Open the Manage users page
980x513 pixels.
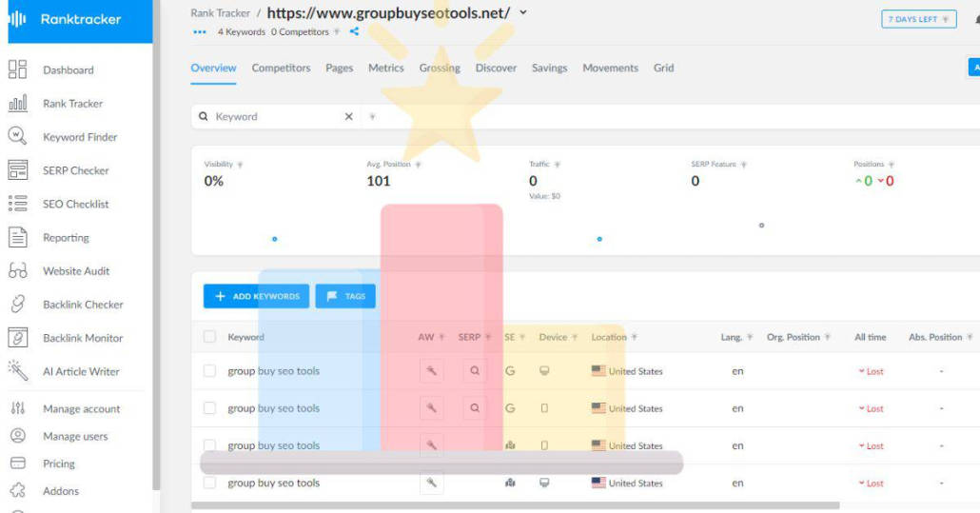75,436
